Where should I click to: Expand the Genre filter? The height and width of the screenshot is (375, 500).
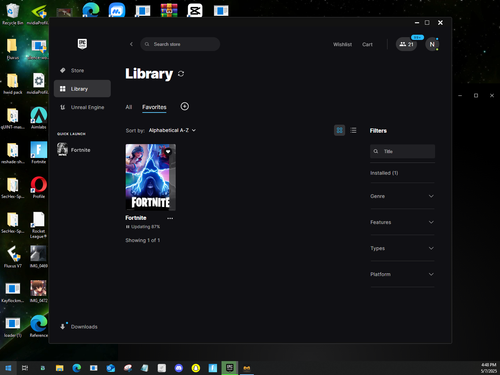(402, 196)
